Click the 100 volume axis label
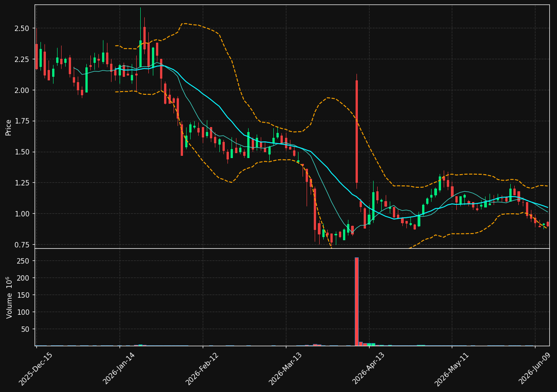Viewport: 557px width, 392px height. [x=24, y=313]
